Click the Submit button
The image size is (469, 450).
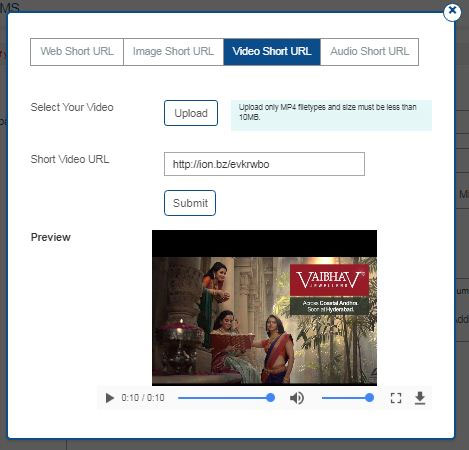pyautogui.click(x=190, y=203)
